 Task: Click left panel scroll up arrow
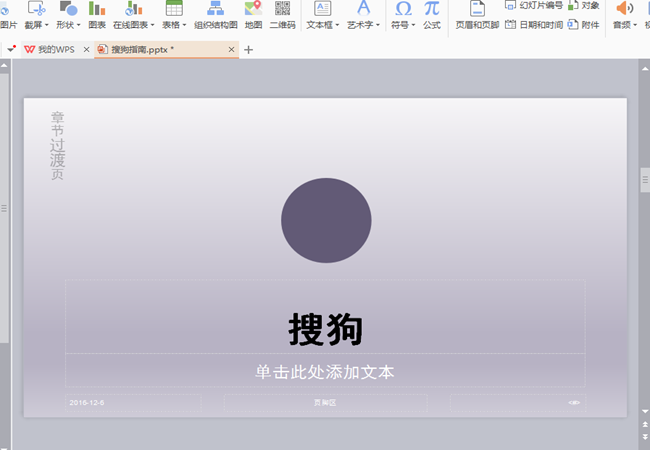click(4, 65)
